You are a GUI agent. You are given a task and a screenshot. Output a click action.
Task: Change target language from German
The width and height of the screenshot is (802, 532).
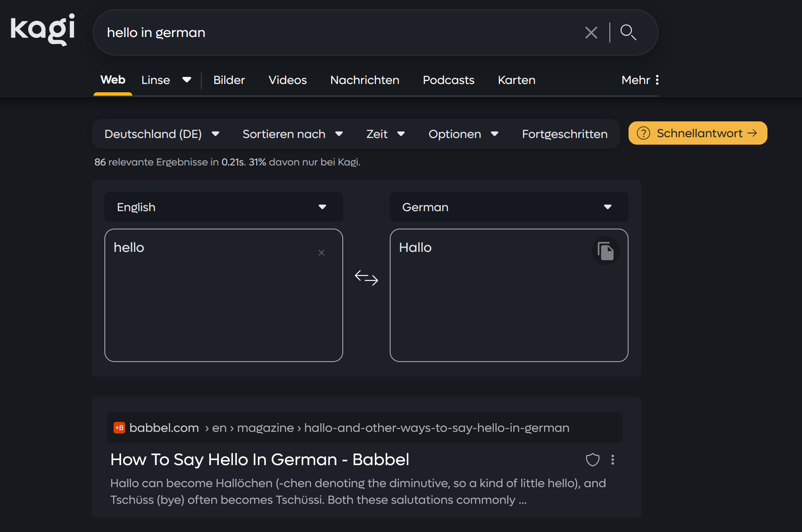click(509, 207)
